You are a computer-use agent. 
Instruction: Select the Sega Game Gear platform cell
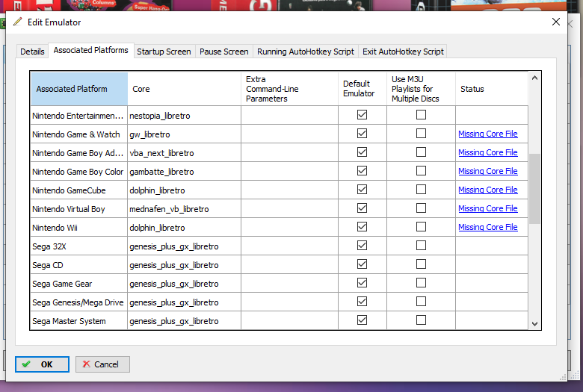click(78, 284)
